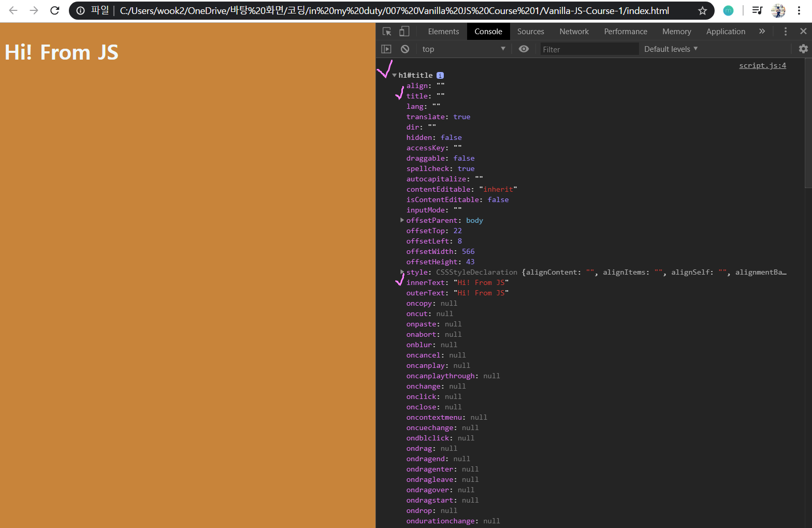This screenshot has height=528, width=812.
Task: Select the ondurationchange: null row
Action: [453, 521]
